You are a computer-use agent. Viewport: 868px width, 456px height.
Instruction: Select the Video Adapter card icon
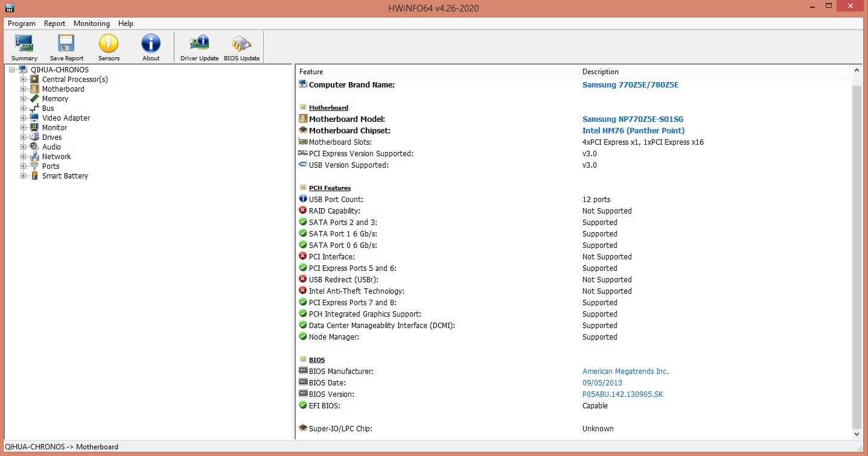click(34, 118)
